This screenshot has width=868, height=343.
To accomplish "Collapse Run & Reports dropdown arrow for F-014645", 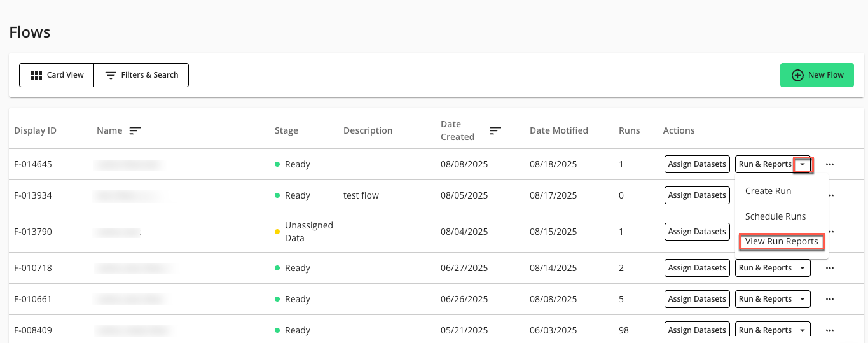I will [803, 164].
